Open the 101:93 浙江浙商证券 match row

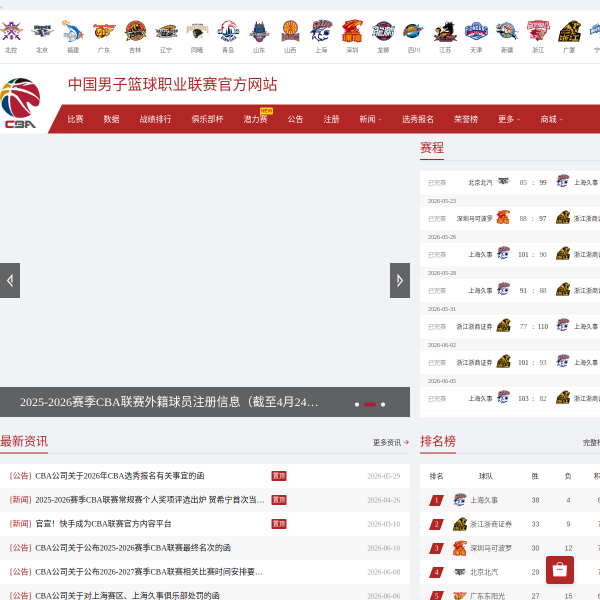point(510,362)
